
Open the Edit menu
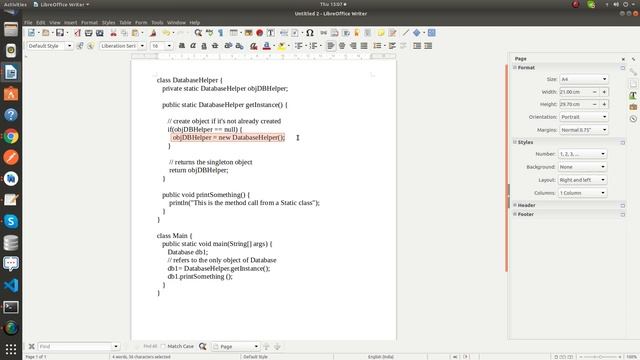tap(41, 22)
